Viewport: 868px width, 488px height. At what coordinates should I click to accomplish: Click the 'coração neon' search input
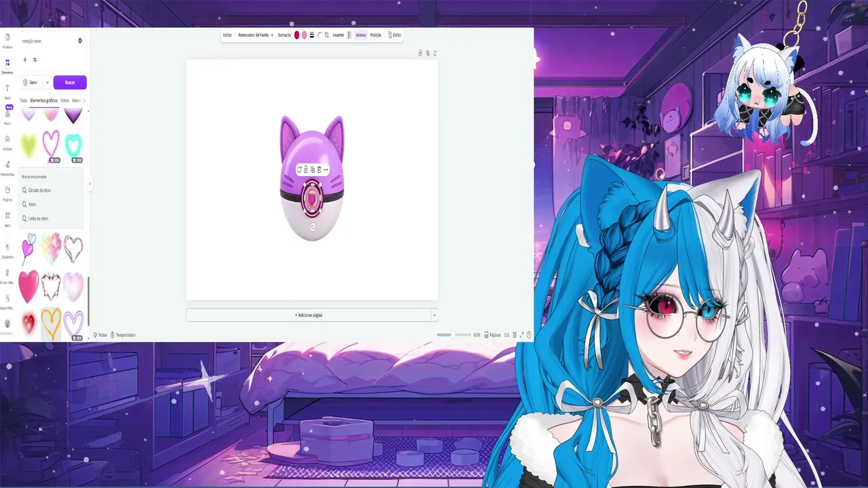[x=47, y=41]
